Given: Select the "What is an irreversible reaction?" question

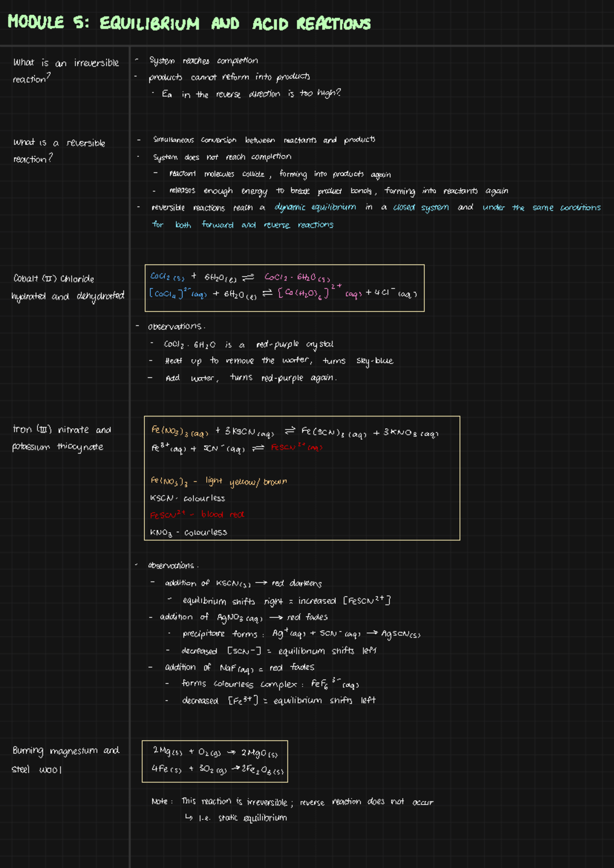Looking at the screenshot, I should click(66, 71).
